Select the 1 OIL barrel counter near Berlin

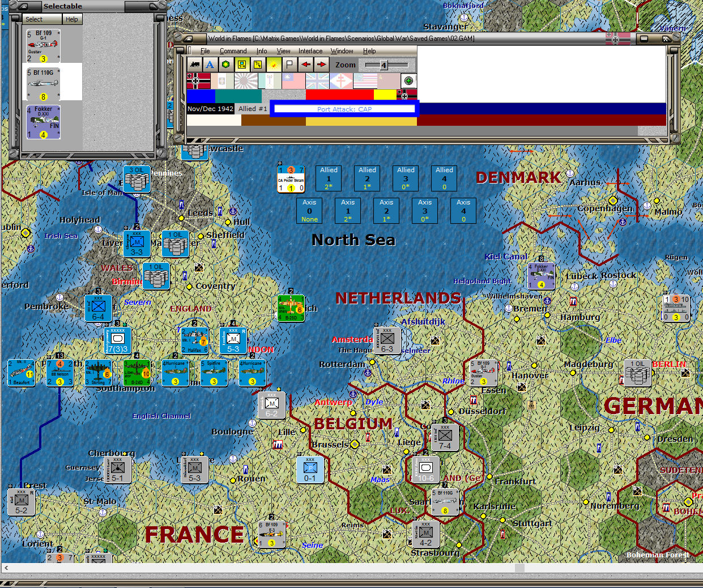(x=638, y=373)
